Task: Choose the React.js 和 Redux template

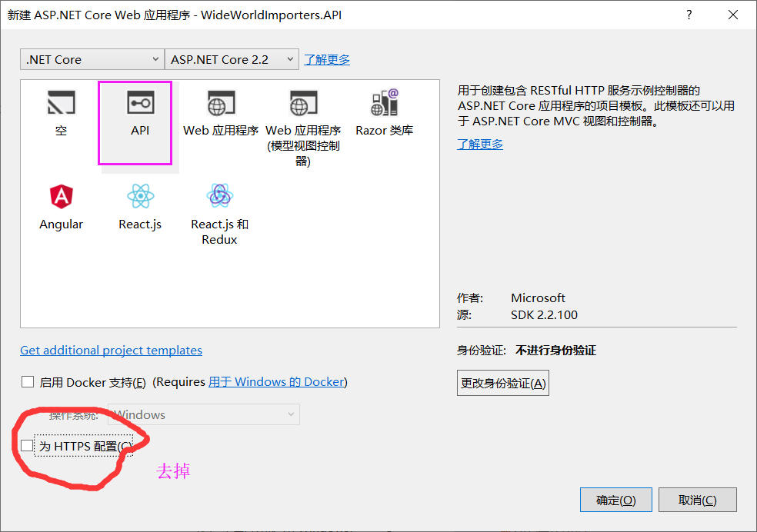Action: (x=220, y=214)
